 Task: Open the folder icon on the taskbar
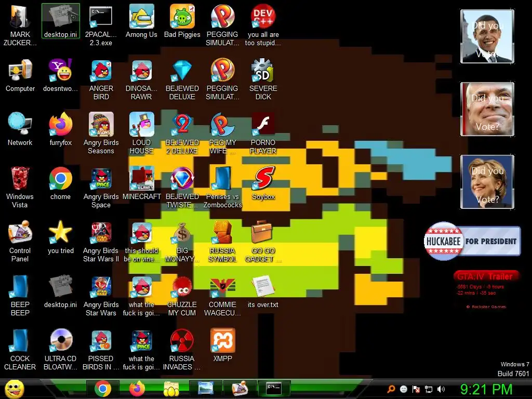pos(171,389)
